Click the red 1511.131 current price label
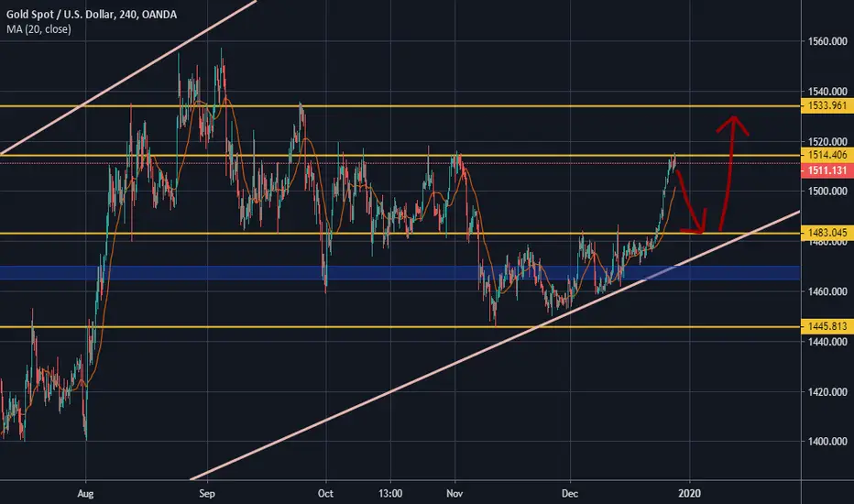 827,170
